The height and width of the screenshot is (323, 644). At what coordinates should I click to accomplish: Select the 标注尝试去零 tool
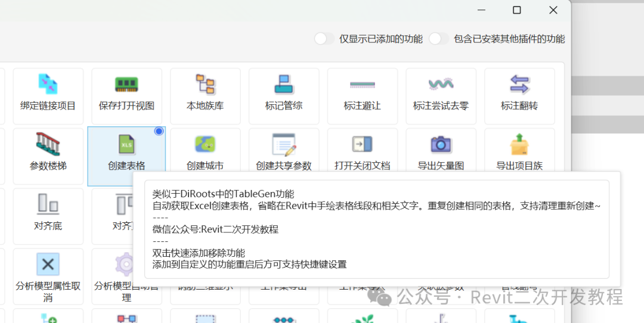[x=441, y=97]
